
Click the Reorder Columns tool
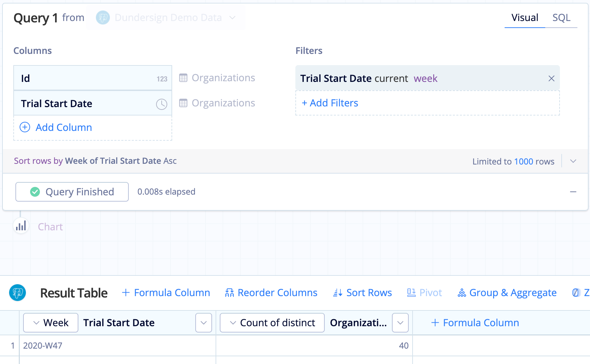(271, 293)
